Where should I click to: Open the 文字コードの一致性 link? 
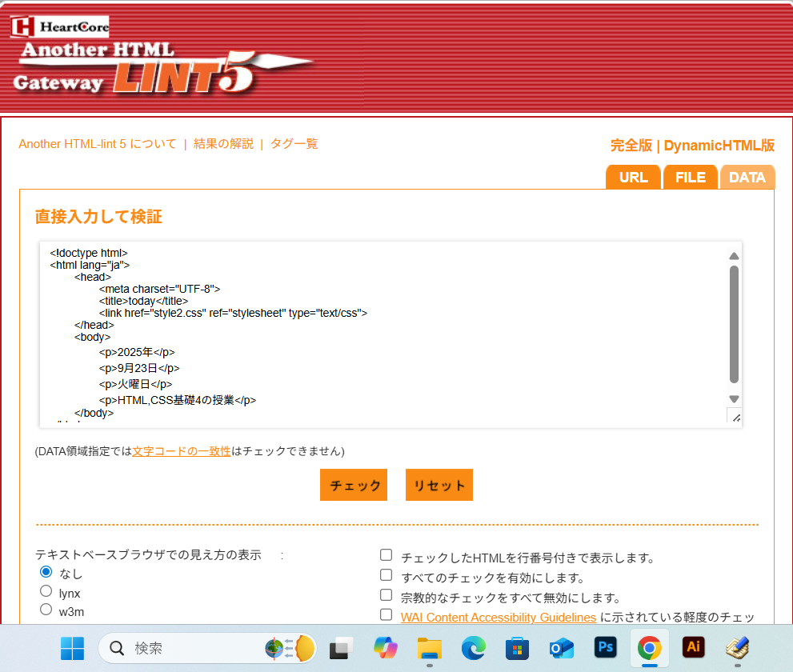[181, 451]
